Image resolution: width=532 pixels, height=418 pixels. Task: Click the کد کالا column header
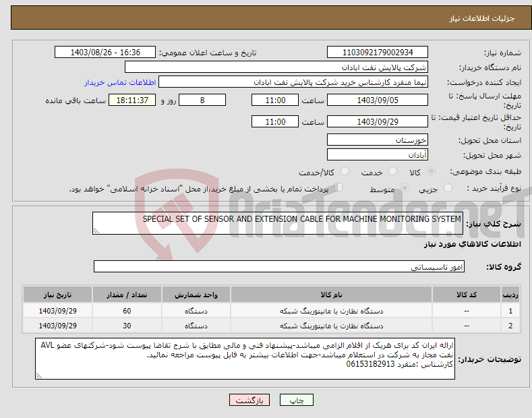coord(466,295)
